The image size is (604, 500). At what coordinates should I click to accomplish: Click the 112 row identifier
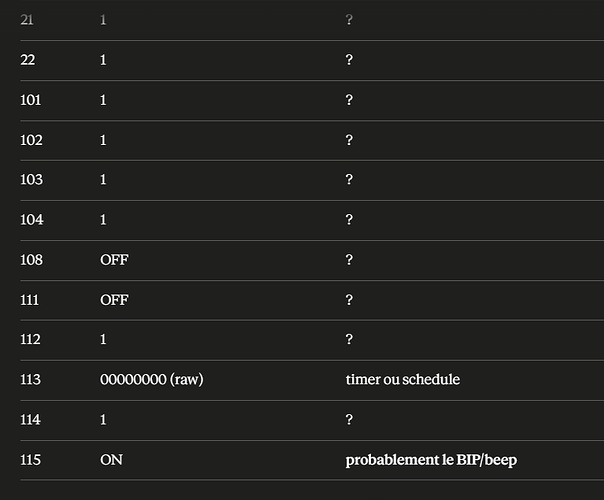30,340
